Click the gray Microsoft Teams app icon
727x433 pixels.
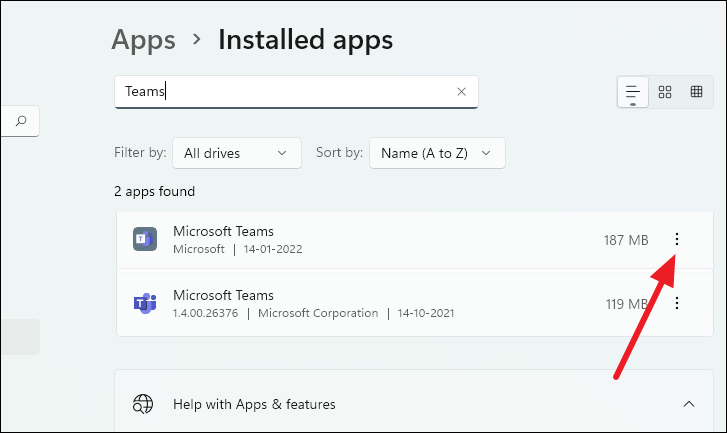click(x=145, y=239)
